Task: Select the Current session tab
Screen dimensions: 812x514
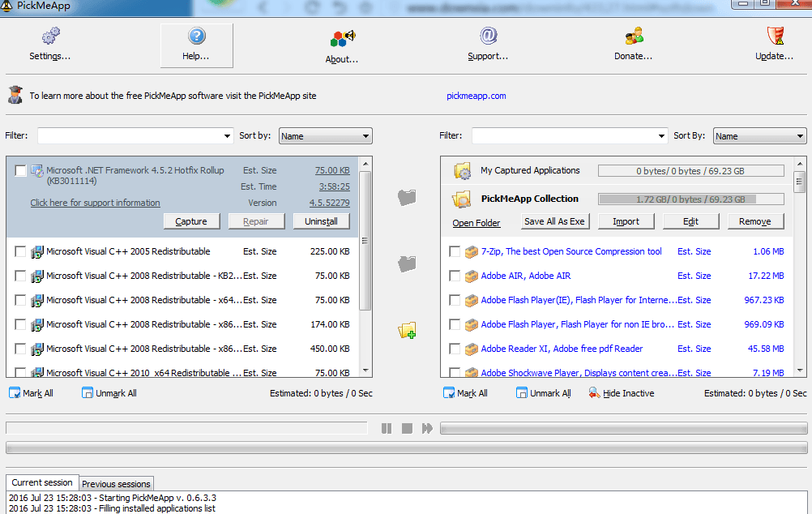Action: coord(42,482)
